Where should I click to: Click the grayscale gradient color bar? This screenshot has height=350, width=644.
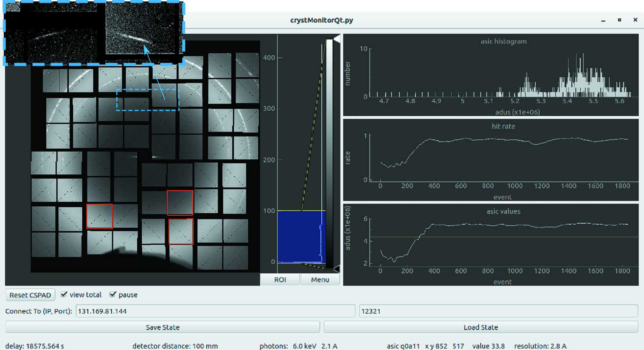pos(330,153)
